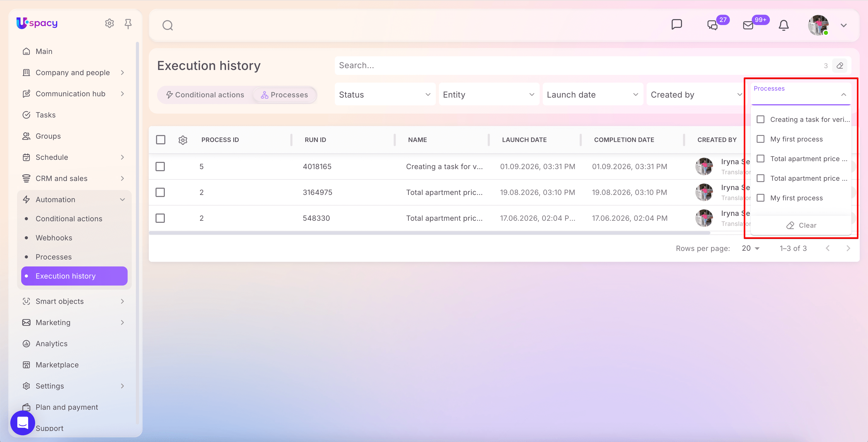
Task: Collapse the Automation sidebar section
Action: [122, 200]
